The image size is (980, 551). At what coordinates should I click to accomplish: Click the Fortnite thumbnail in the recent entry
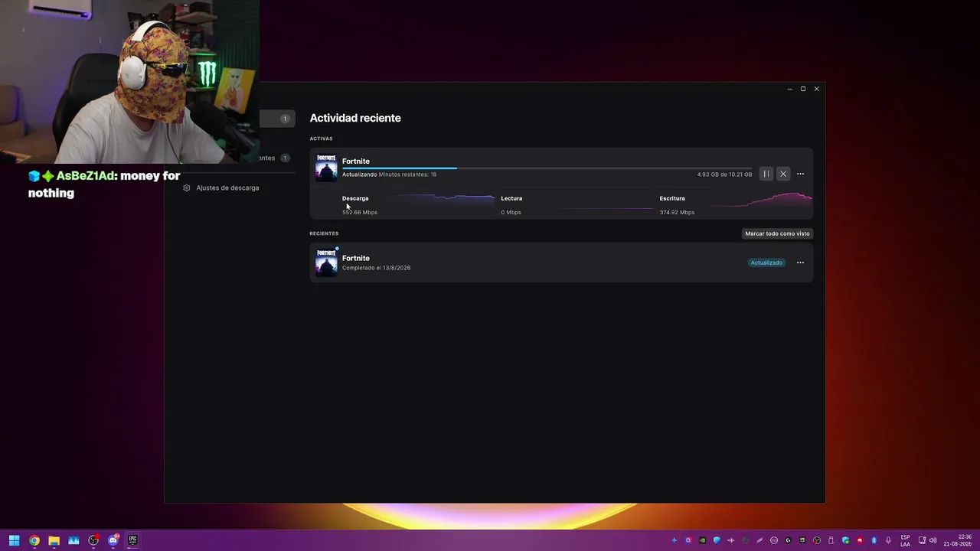[326, 262]
